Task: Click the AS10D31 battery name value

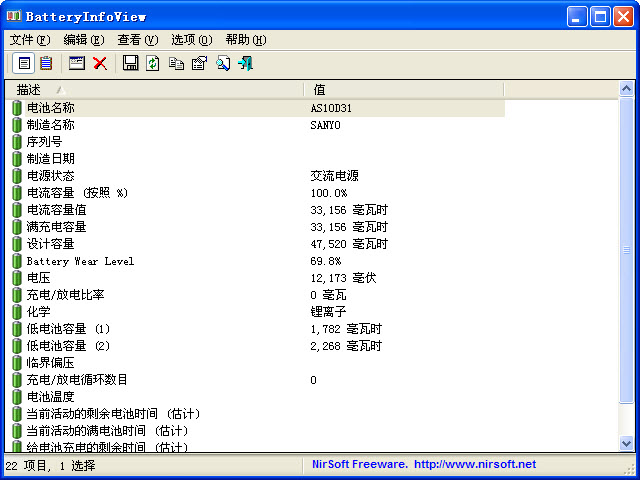Action: (x=331, y=108)
